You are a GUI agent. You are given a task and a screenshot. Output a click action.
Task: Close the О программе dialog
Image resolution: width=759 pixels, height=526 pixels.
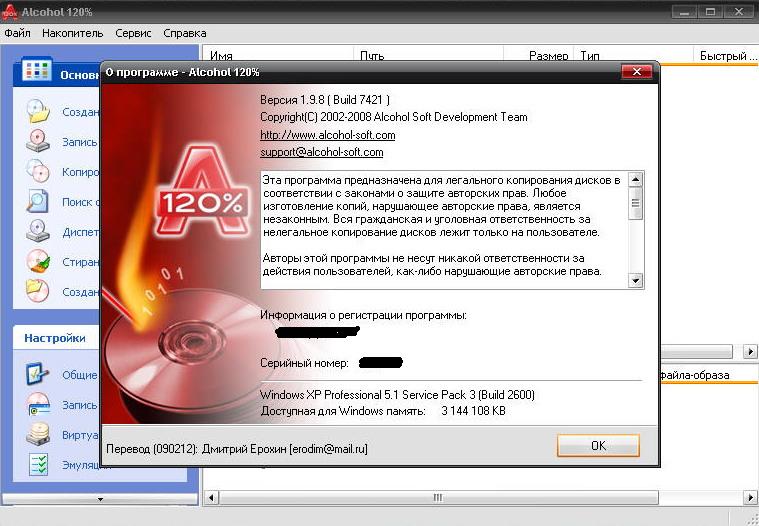[637, 72]
